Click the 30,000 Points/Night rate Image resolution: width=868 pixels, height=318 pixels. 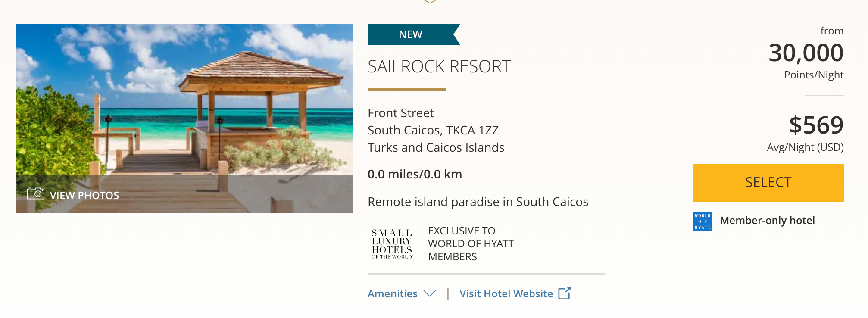[x=806, y=53]
